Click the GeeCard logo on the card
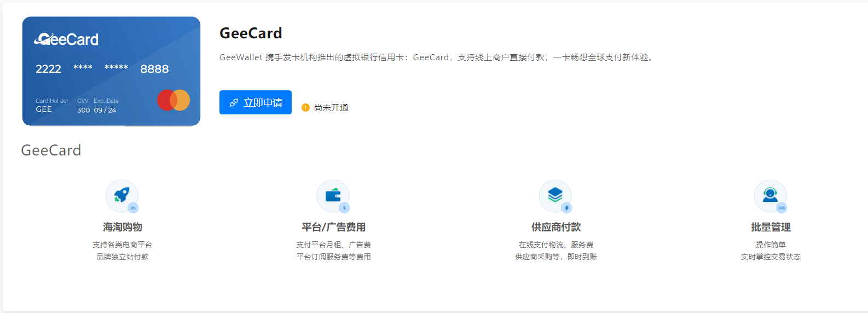 pos(66,39)
